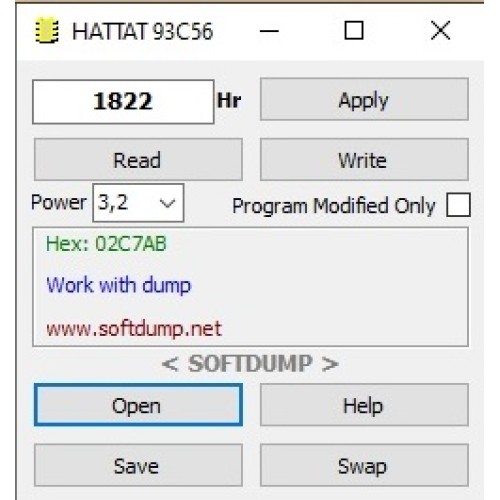Click the Power label
This screenshot has height=500, width=500.
point(59,202)
